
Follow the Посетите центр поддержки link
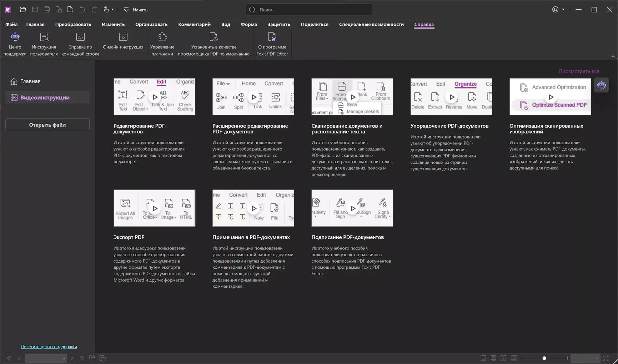point(49,347)
